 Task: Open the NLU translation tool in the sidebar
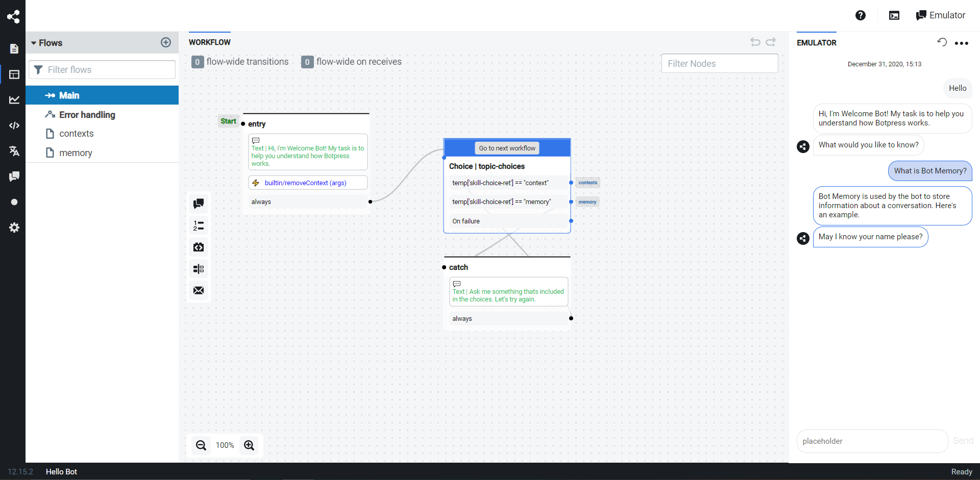coord(14,151)
